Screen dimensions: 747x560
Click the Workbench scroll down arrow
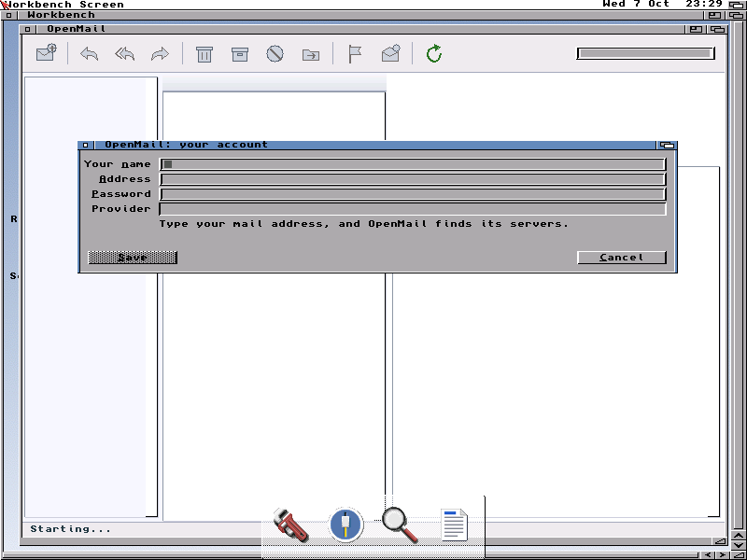[x=738, y=545]
